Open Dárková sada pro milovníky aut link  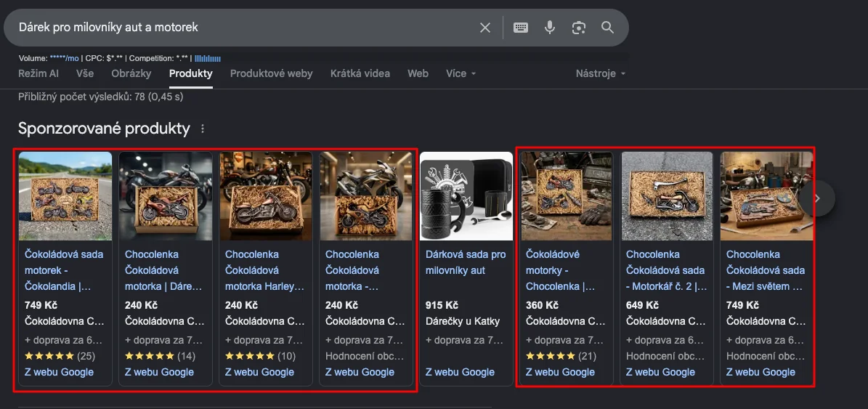[x=466, y=262]
